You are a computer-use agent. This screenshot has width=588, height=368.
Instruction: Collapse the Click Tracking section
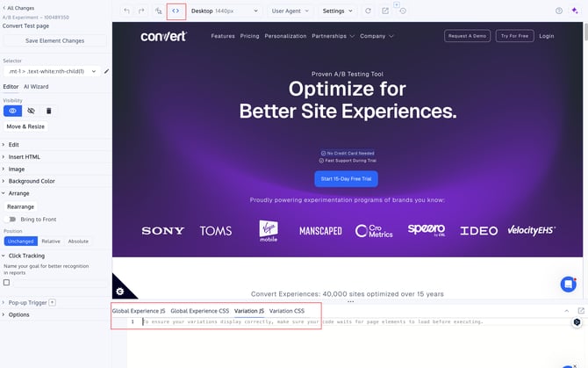point(26,256)
